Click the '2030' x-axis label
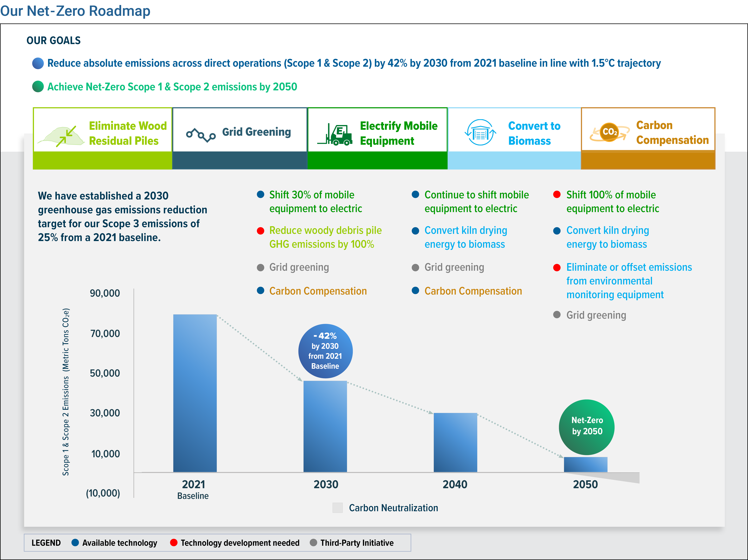 point(326,484)
